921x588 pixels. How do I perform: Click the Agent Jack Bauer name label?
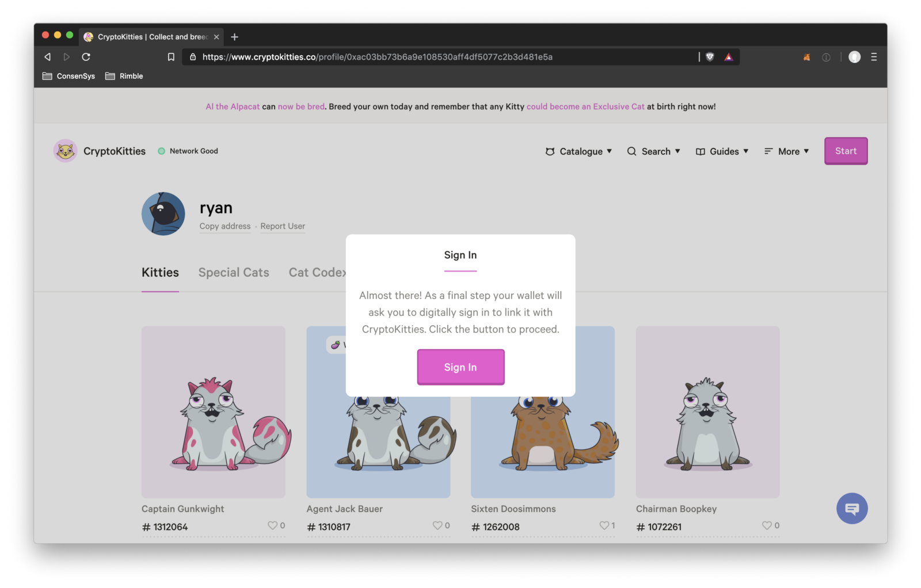345,509
